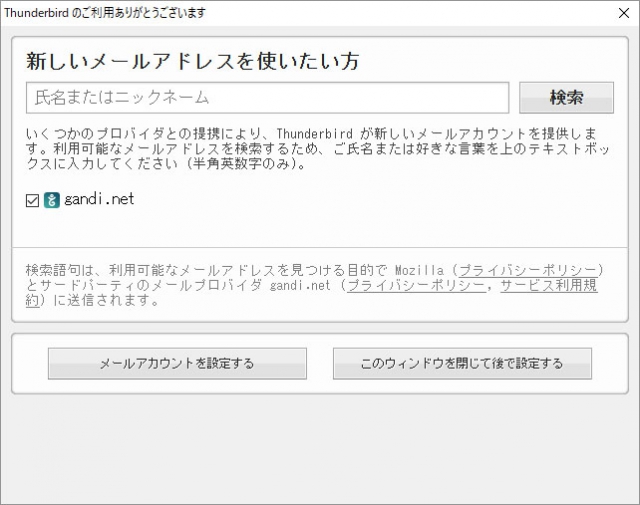This screenshot has width=640, height=505.
Task: Open Mozilla プライバシーポリシー link
Action: click(x=528, y=270)
